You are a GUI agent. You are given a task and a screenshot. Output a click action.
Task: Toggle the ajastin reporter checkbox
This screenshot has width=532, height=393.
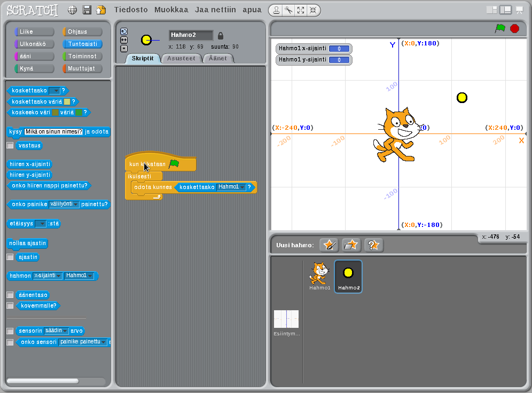tap(10, 257)
